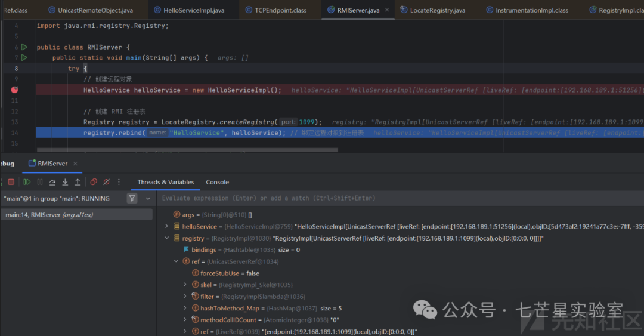644x336 pixels.
Task: Click the forceStubUse field icon
Action: (x=196, y=273)
